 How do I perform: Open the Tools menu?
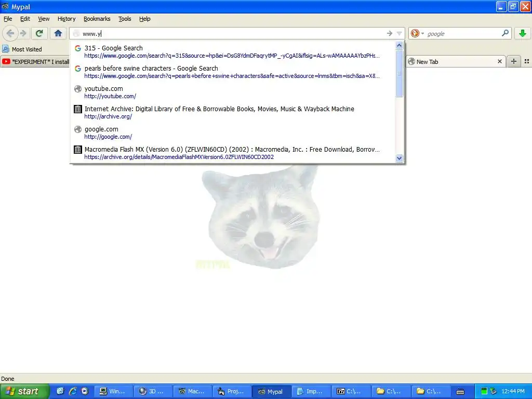pyautogui.click(x=125, y=19)
